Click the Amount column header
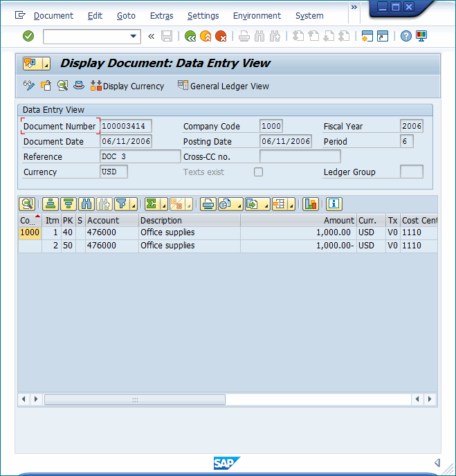The height and width of the screenshot is (476, 456). pos(298,220)
